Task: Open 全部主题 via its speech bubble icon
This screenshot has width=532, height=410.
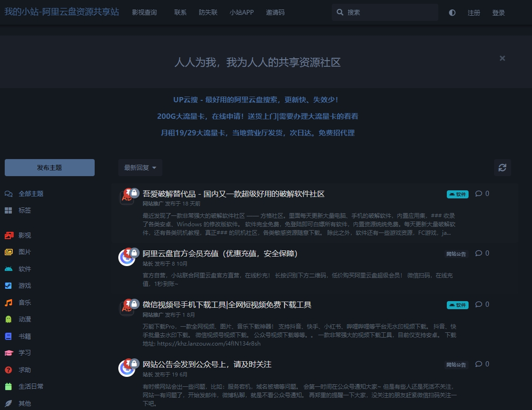Action: [x=9, y=193]
